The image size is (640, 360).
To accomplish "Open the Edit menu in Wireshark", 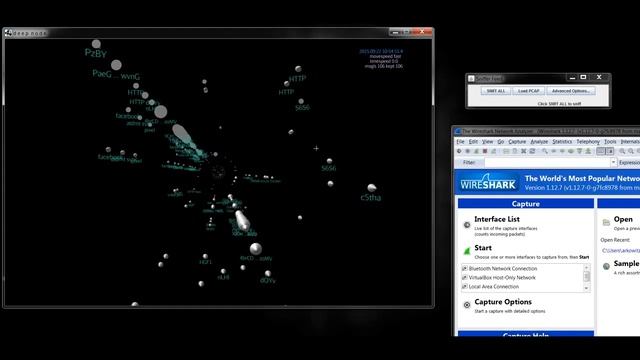I will (473, 142).
